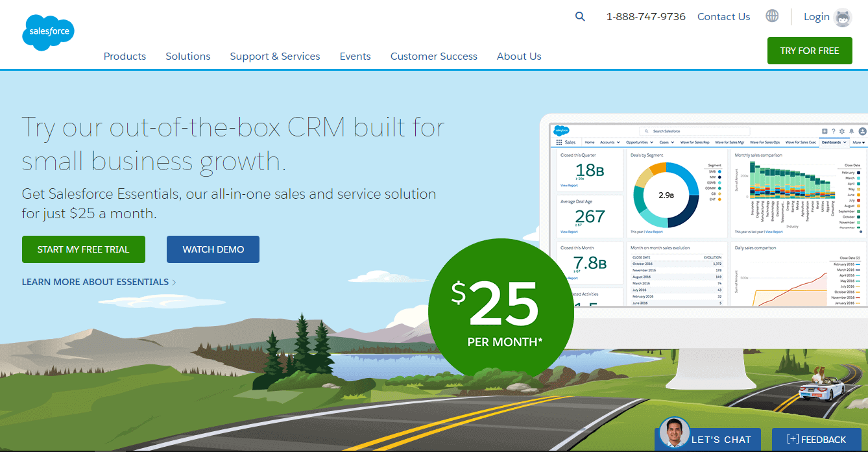Open site search with the magnifier icon
868x452 pixels.
pos(580,17)
